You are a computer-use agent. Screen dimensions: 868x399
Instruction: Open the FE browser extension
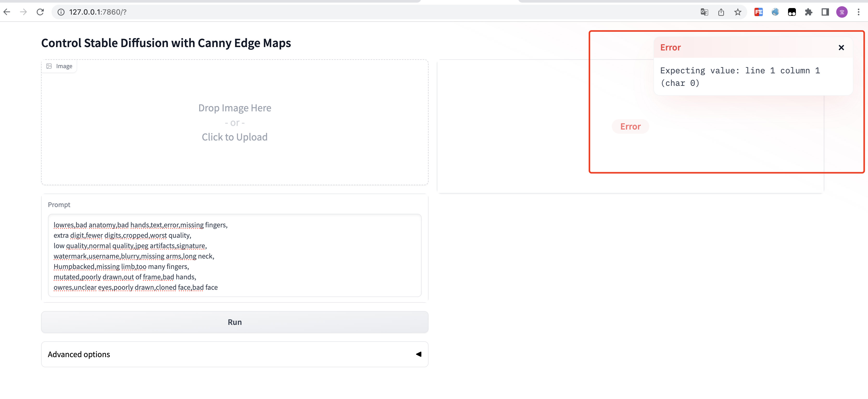758,12
